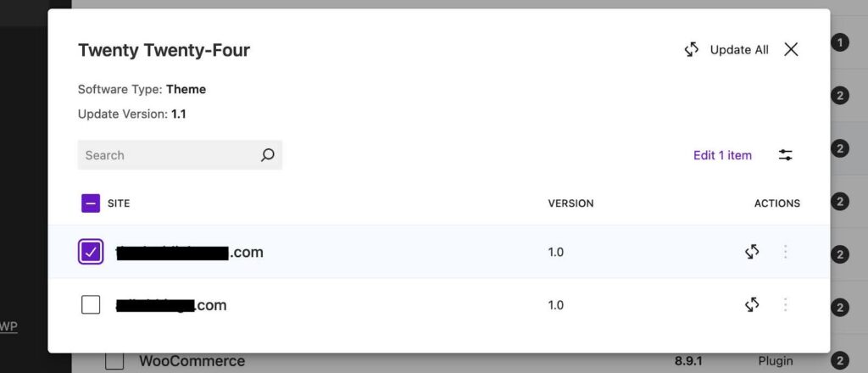The image size is (868, 373).
Task: Click the magnifier search icon
Action: (267, 155)
